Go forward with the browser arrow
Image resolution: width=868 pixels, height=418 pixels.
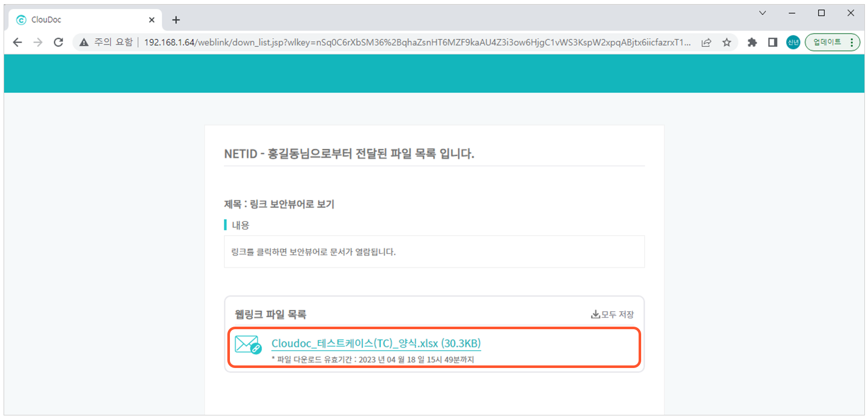pyautogui.click(x=38, y=42)
